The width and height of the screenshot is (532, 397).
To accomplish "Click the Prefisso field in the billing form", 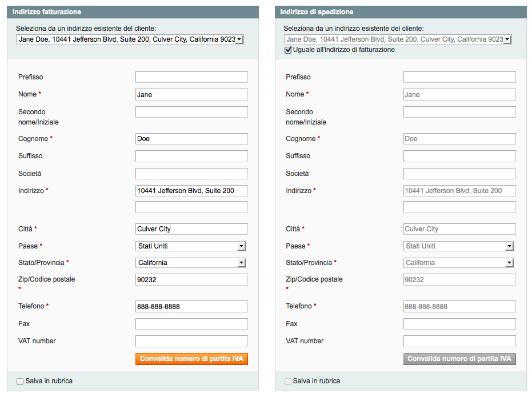I will [191, 77].
